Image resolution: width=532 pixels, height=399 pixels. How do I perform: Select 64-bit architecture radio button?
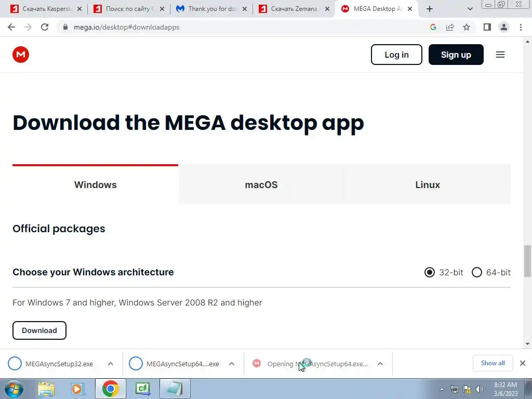coord(477,272)
